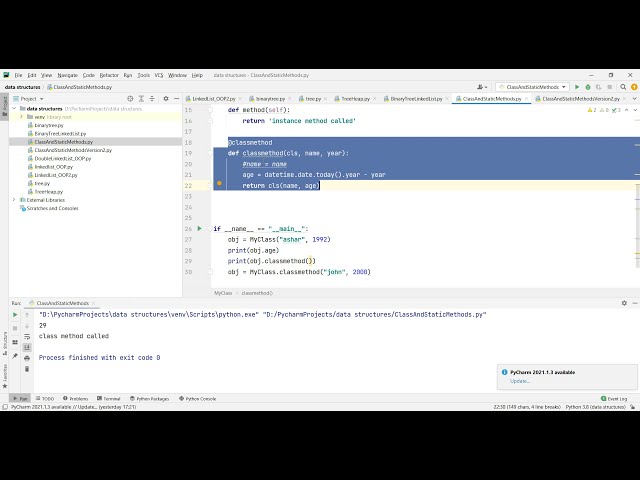Select DoubleLinkedList_OOP.py in the project tree
The height and width of the screenshot is (480, 640).
pyautogui.click(x=62, y=158)
